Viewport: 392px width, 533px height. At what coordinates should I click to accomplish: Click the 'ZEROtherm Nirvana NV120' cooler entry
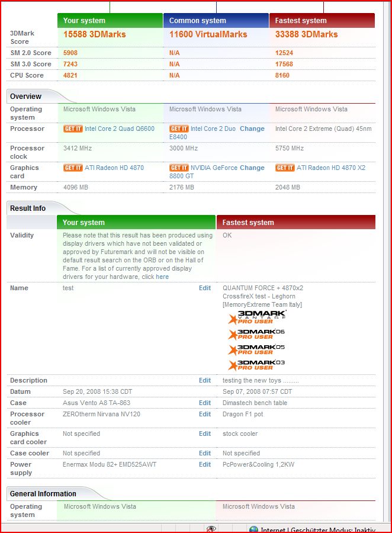(x=102, y=414)
